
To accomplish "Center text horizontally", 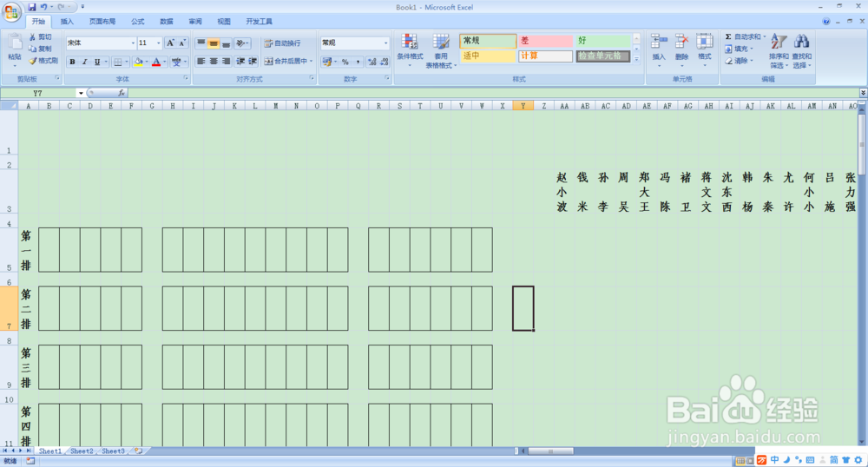I will tap(214, 61).
